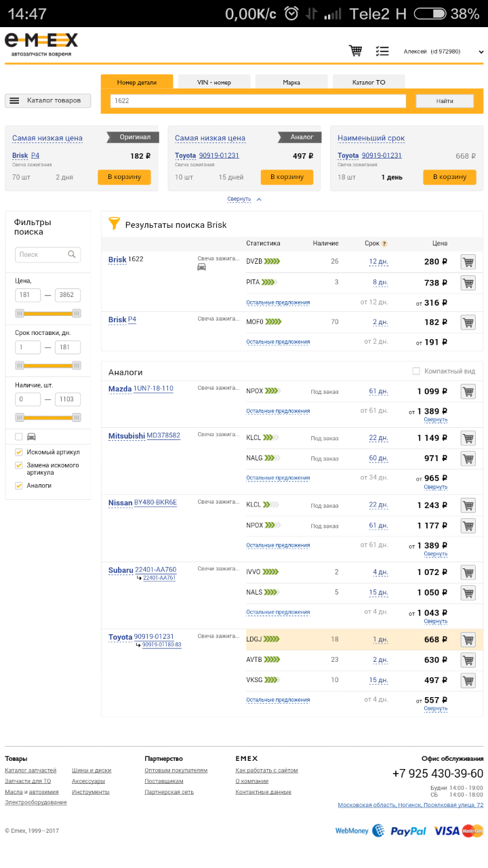The height and width of the screenshot is (868, 488).
Task: Open the Mitsubishi MD378582 link
Action: click(x=163, y=435)
